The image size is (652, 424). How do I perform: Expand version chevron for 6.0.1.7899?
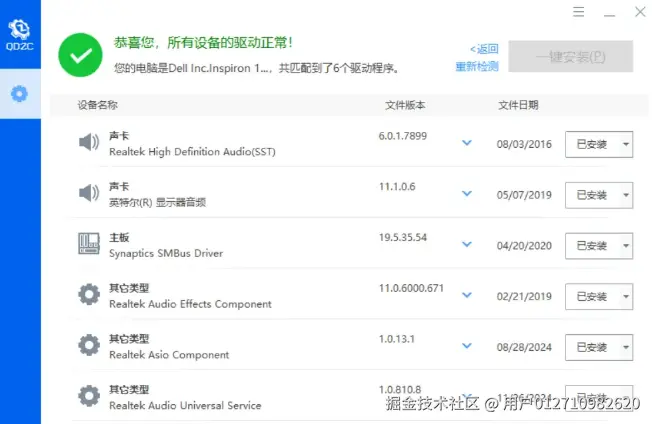pyautogui.click(x=467, y=143)
